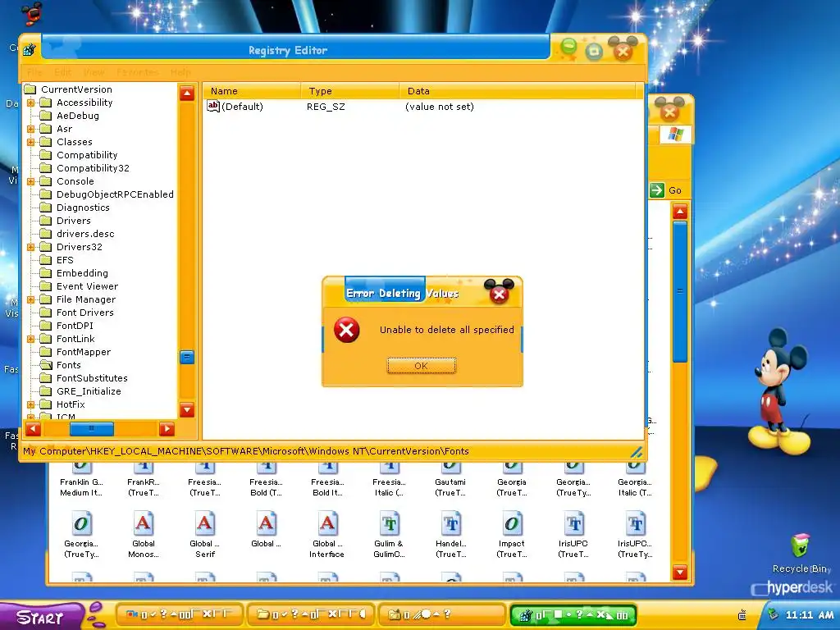Click the red error icon in the dialog
Image resolution: width=840 pixels, height=630 pixels.
coord(347,330)
